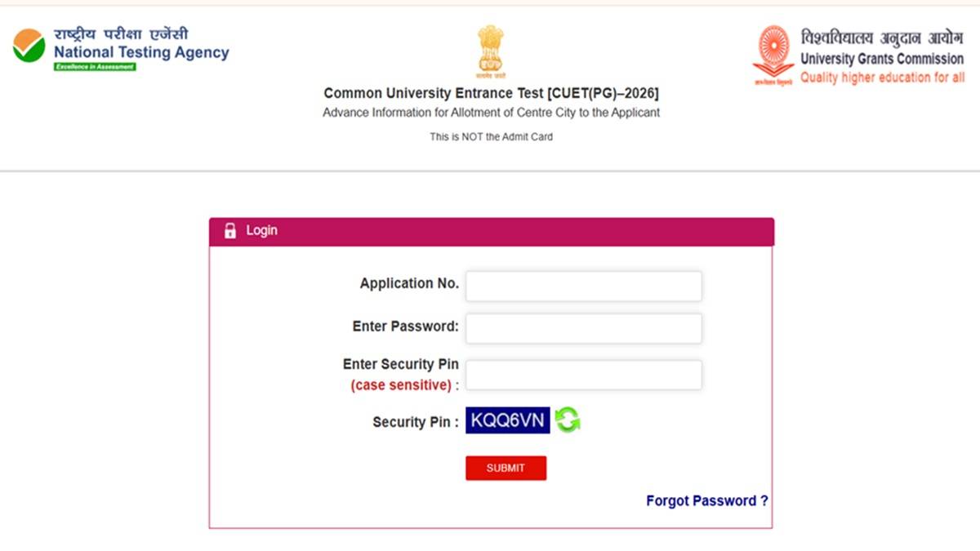Viewport: 980px width, 551px height.
Task: Click the National Testing Agency English text
Action: 141,53
